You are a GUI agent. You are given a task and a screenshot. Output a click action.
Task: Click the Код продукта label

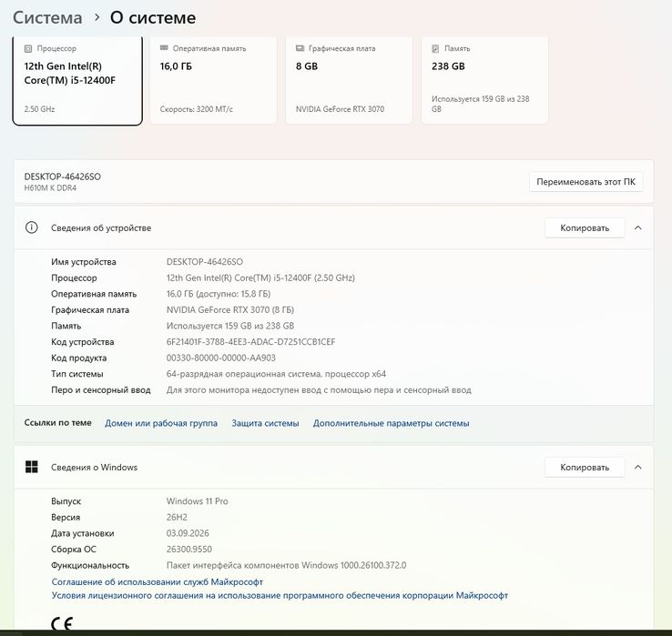pos(79,358)
